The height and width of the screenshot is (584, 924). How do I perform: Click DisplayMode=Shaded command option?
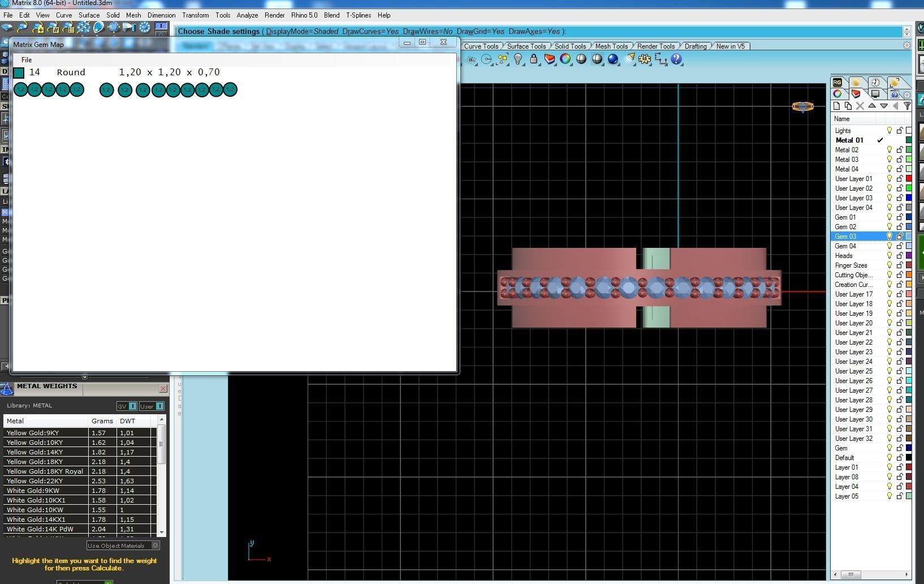(302, 32)
